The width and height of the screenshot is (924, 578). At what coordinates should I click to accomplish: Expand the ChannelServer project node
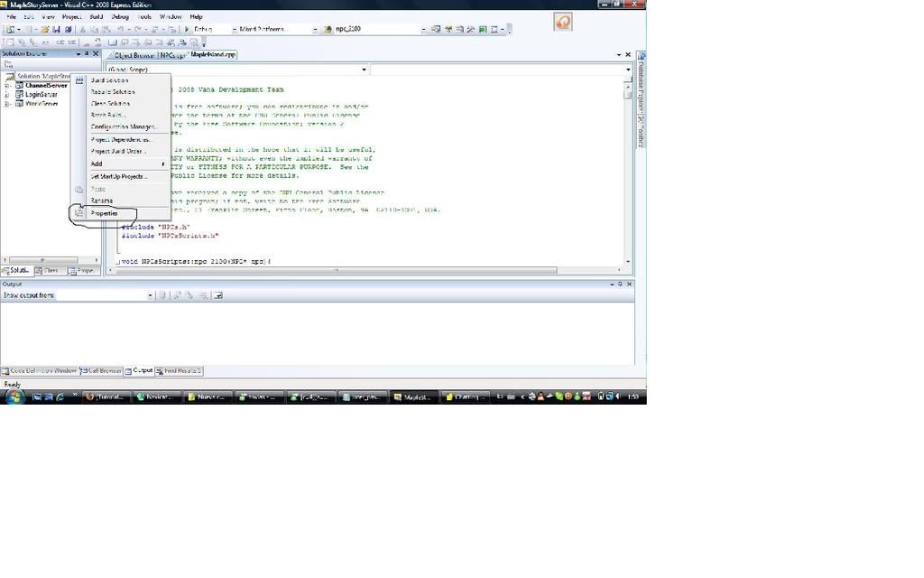coord(6,85)
